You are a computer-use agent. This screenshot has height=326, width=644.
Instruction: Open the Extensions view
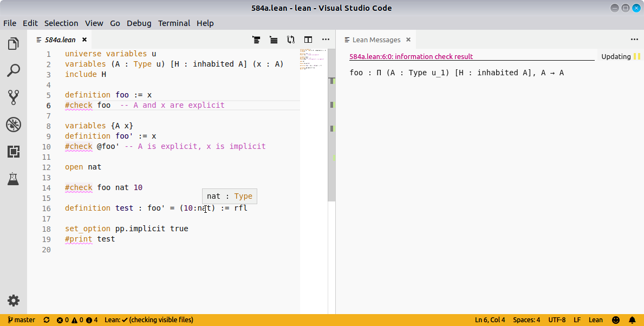click(x=14, y=152)
